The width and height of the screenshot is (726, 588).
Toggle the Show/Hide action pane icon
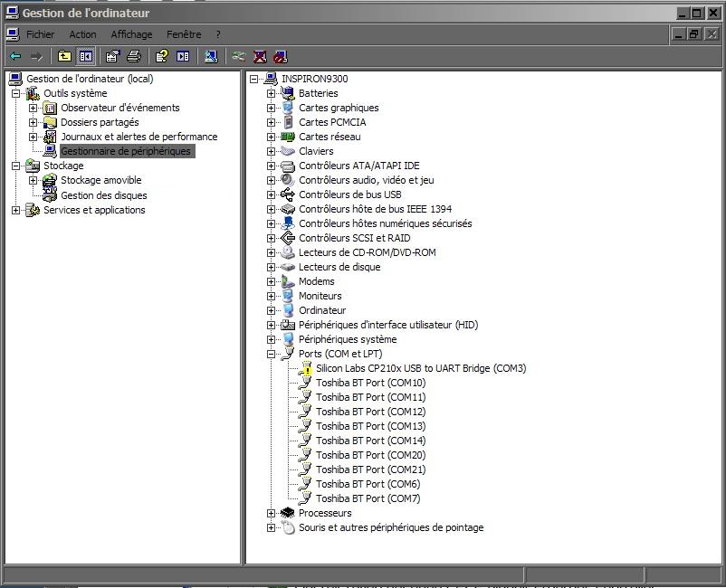(x=183, y=56)
